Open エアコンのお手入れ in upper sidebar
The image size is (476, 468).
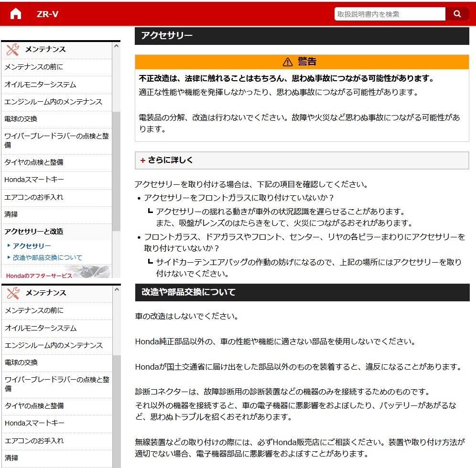[x=56, y=197]
